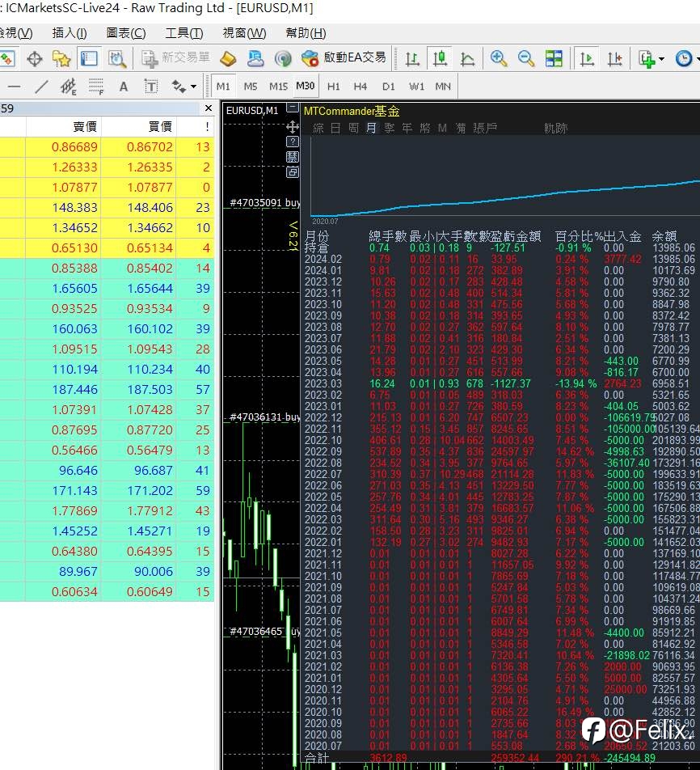Open the cloud virtual hosting icon
The width and height of the screenshot is (700, 770).
click(255, 59)
